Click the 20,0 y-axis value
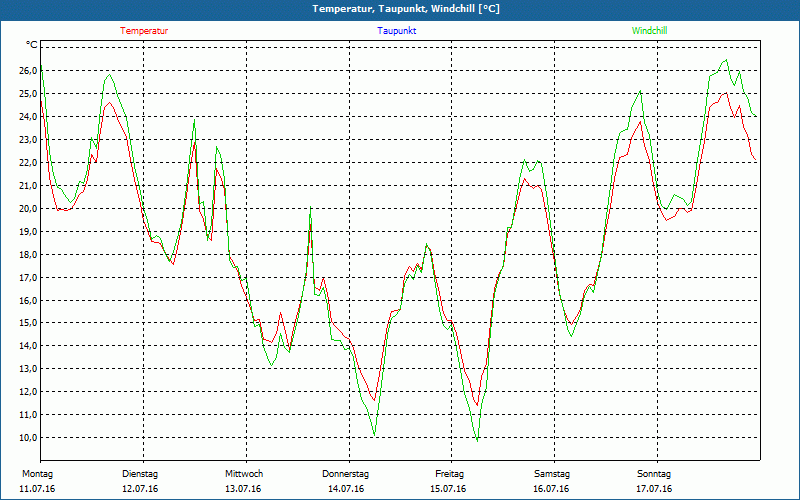Image resolution: width=800 pixels, height=500 pixels. (29, 208)
